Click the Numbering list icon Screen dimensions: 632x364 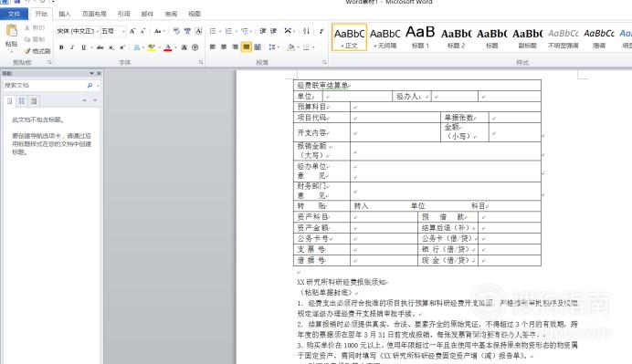click(x=228, y=31)
